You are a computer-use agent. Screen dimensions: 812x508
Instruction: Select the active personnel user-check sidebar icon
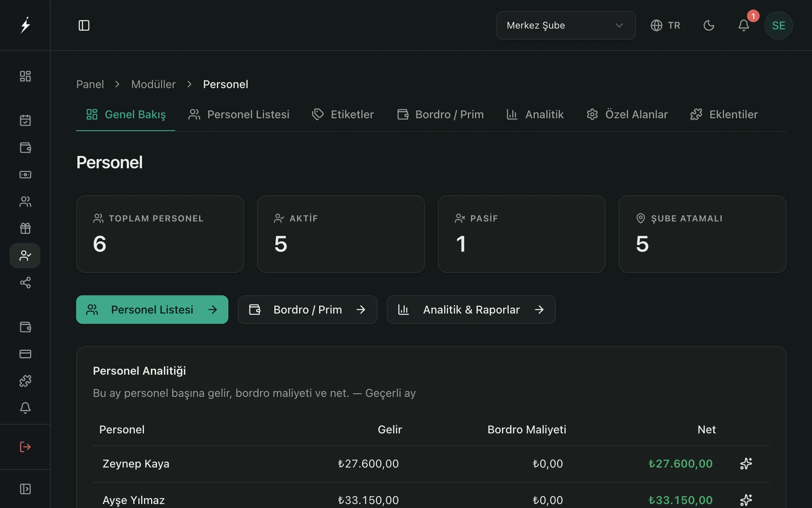tap(25, 256)
